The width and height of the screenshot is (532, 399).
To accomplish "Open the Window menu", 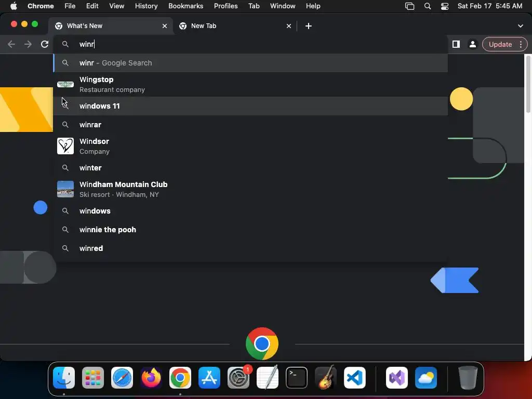I will pyautogui.click(x=283, y=6).
